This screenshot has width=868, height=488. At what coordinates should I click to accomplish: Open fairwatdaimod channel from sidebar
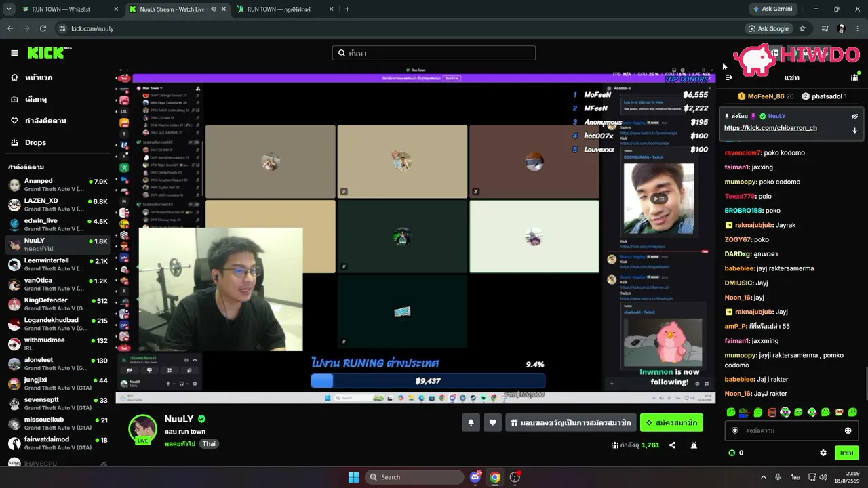(58, 443)
